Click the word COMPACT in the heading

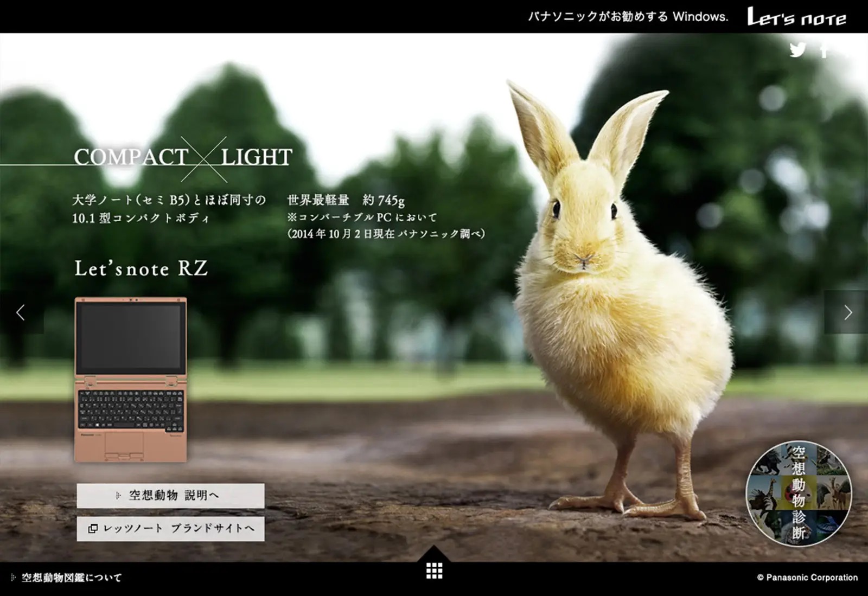(x=131, y=157)
